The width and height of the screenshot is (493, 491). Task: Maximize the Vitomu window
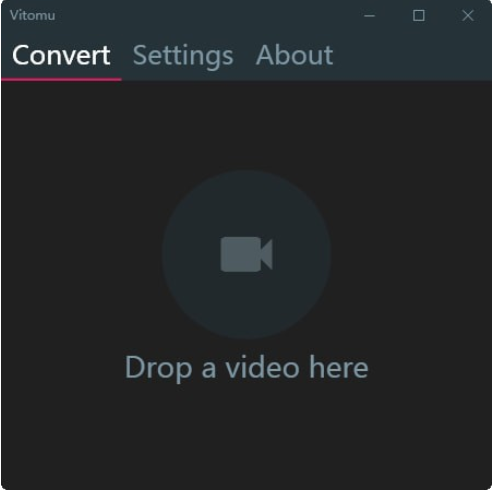tap(419, 16)
